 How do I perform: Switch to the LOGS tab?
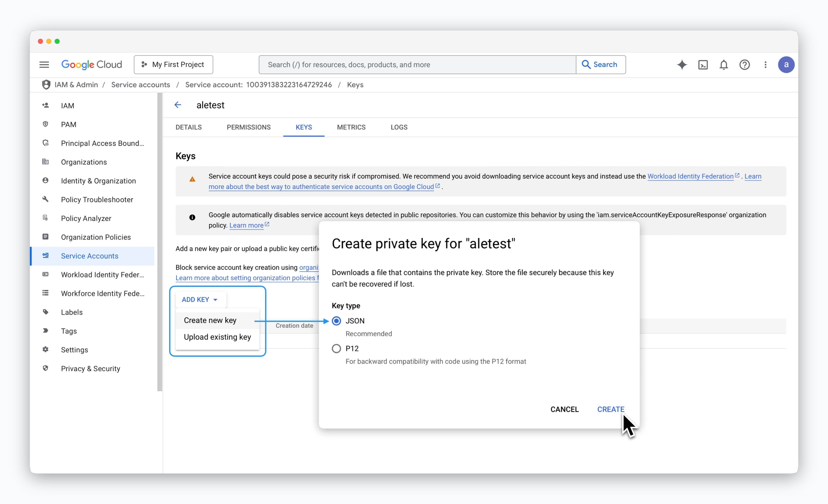[399, 127]
